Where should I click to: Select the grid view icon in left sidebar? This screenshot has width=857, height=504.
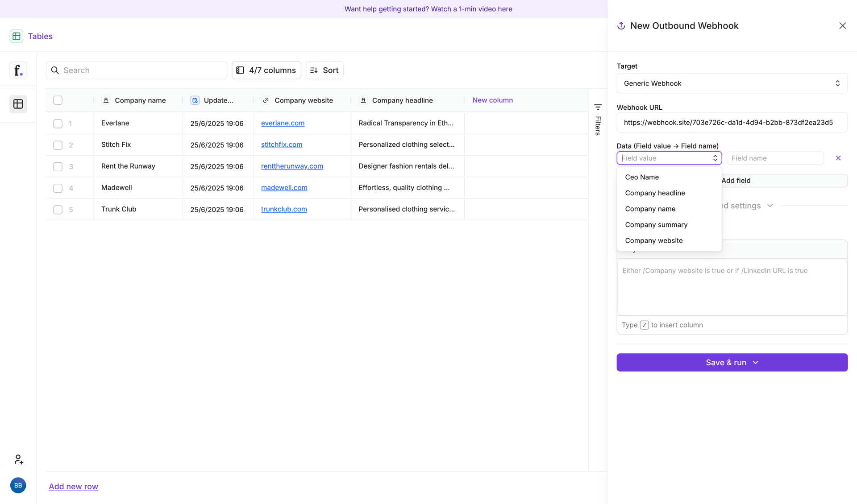coord(18,104)
